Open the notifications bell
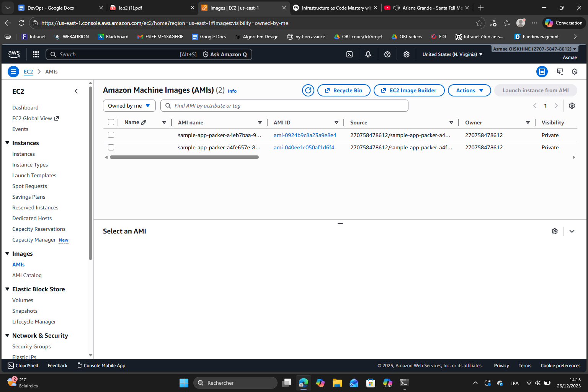The height and width of the screenshot is (392, 588). [368, 54]
